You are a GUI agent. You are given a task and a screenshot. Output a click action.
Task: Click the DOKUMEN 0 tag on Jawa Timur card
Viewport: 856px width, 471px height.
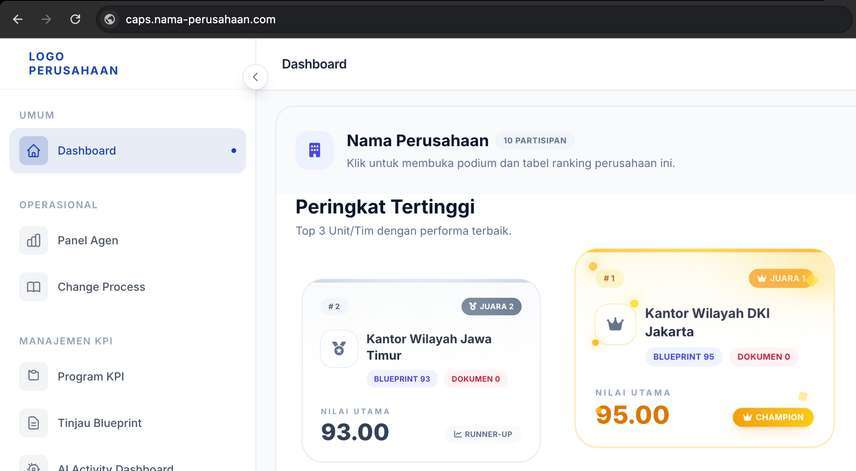[475, 379]
